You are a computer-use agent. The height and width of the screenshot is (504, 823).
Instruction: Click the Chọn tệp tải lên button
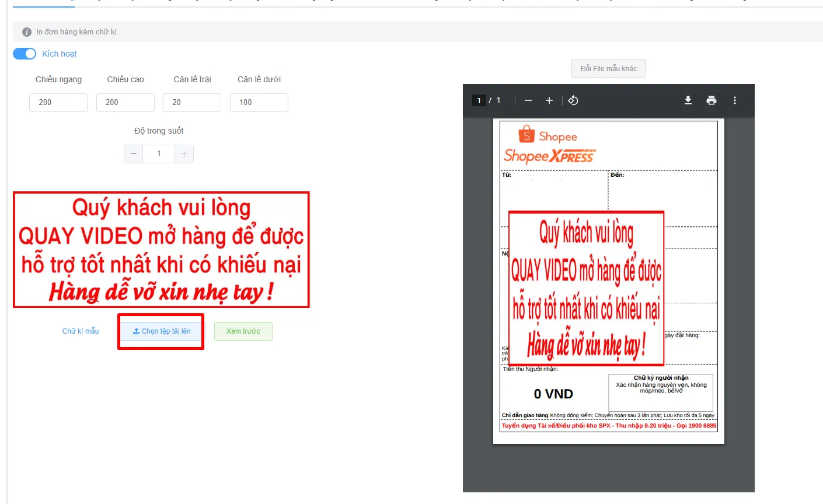point(162,331)
